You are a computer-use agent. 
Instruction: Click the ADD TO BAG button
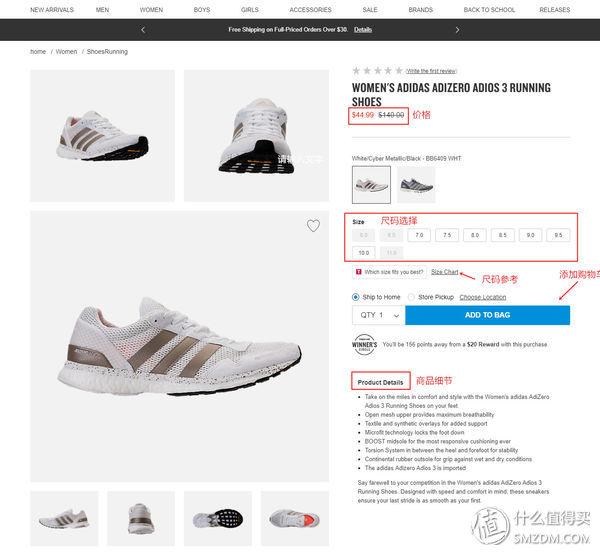pos(488,315)
